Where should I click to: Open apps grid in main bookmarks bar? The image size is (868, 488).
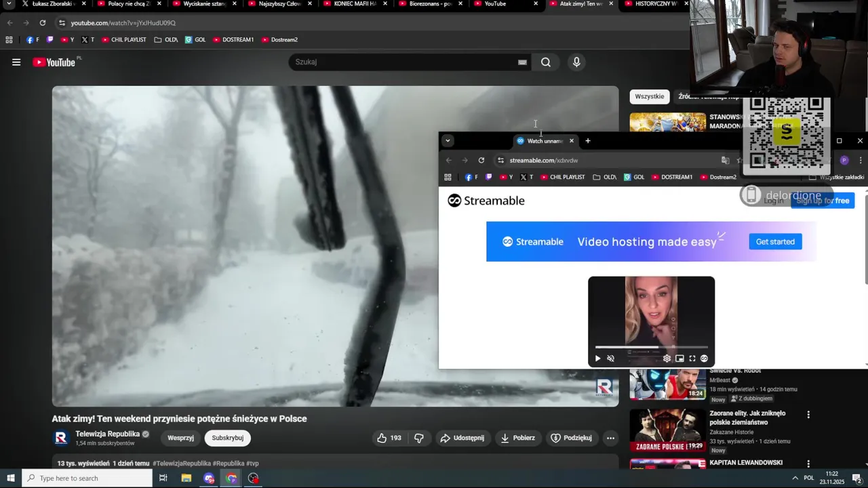click(9, 40)
